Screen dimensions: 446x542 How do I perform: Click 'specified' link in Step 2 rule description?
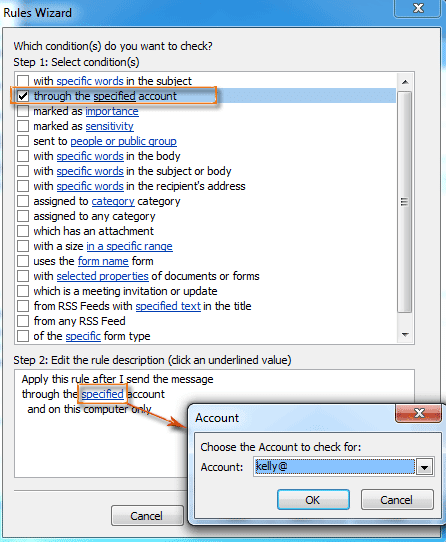(102, 394)
